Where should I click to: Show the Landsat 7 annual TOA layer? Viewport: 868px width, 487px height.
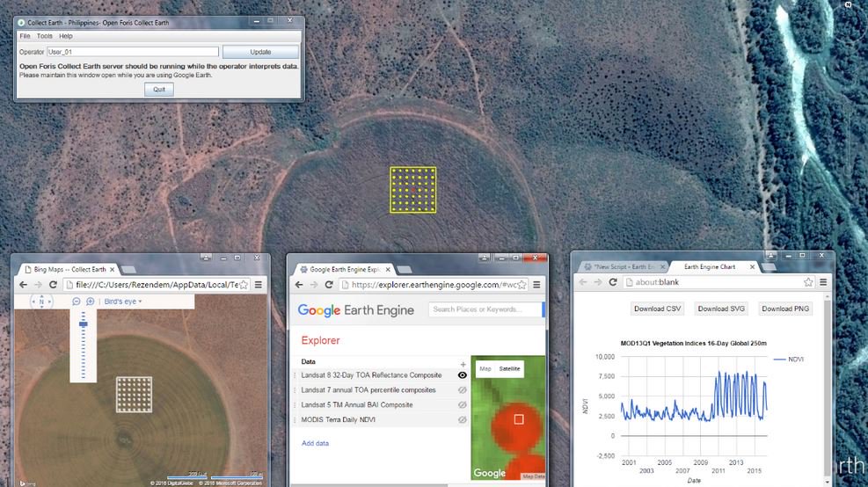coord(462,390)
